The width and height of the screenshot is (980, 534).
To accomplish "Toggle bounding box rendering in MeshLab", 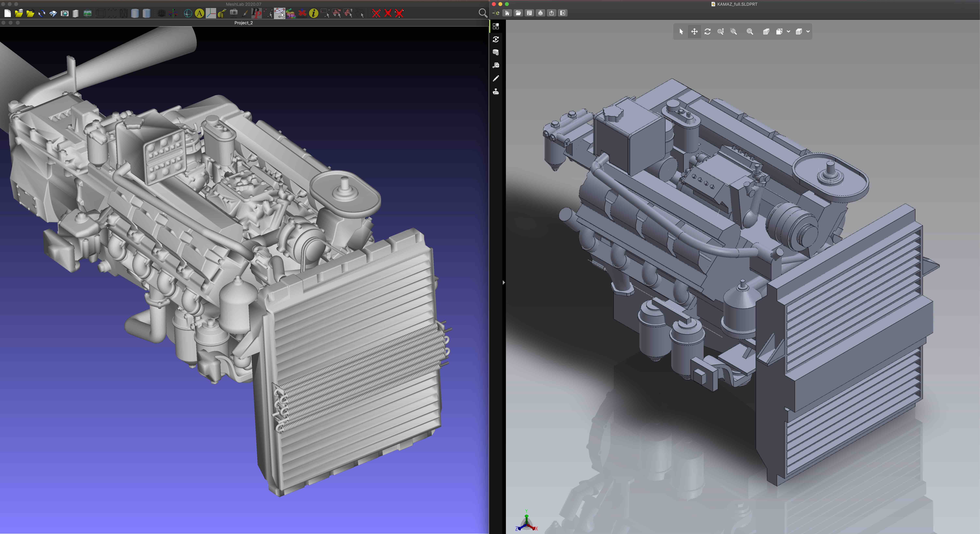I will [x=100, y=13].
